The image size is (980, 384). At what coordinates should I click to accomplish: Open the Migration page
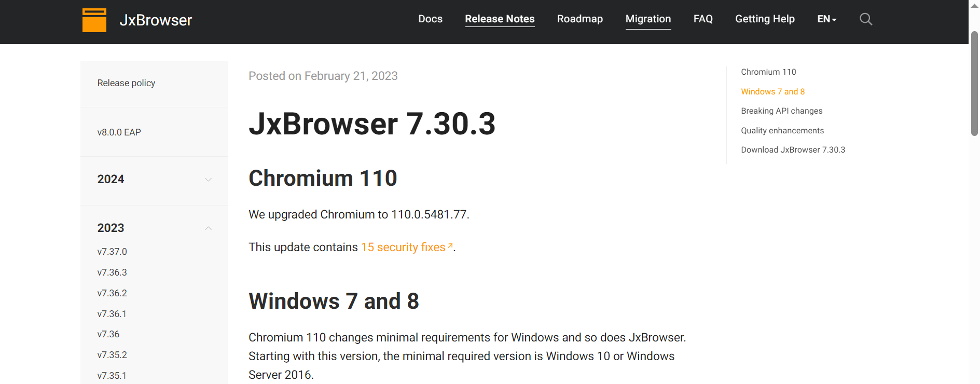(648, 19)
